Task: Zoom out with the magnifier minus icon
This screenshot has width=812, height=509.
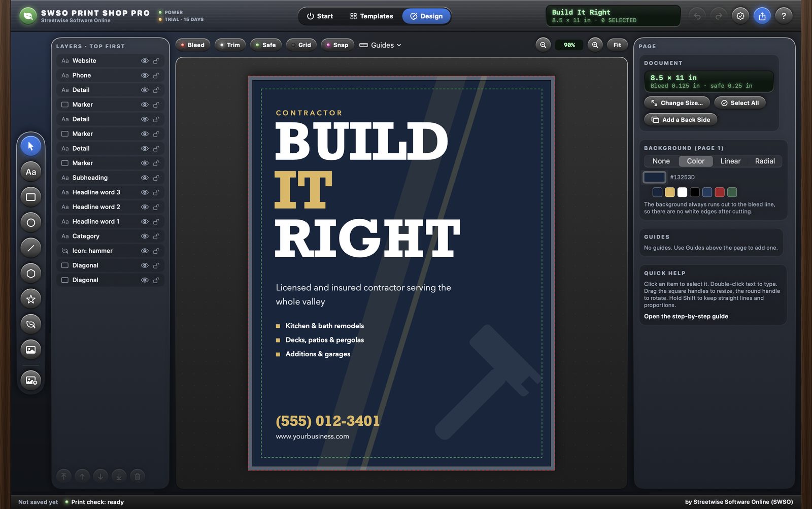Action: (543, 45)
